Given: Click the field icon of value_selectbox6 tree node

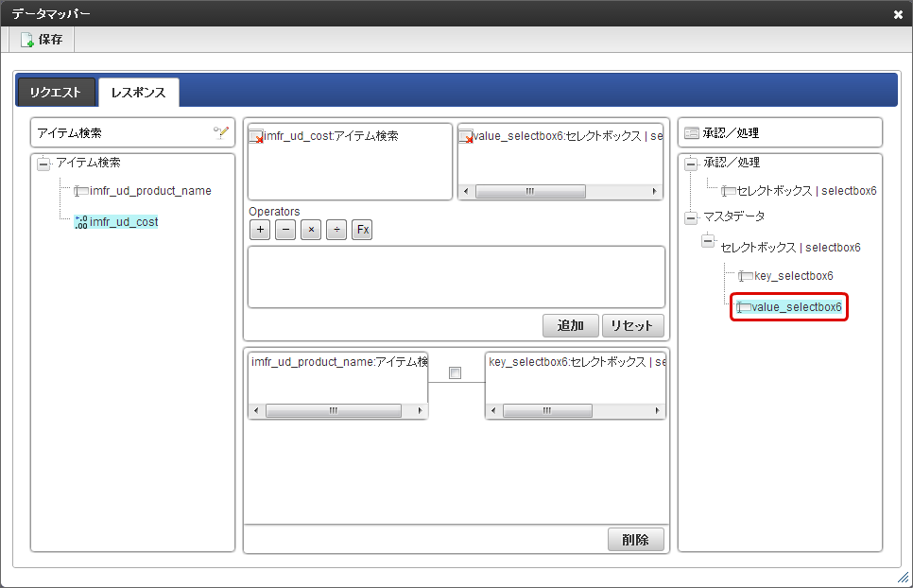Looking at the screenshot, I should coord(744,307).
